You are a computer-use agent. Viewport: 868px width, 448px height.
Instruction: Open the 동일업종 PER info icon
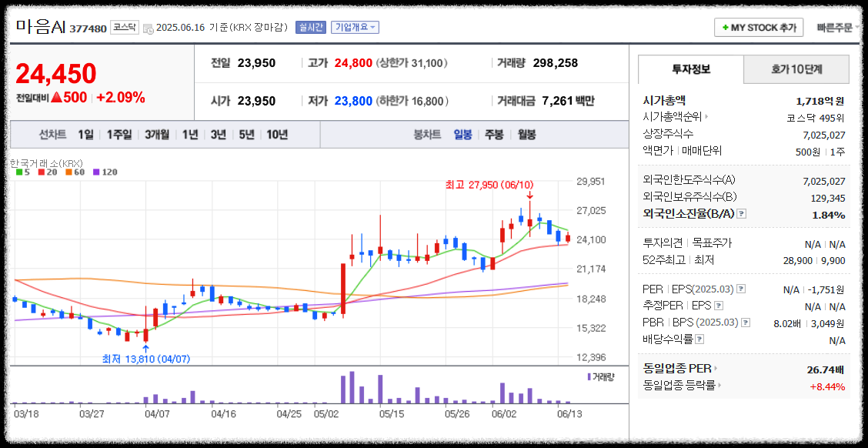pyautogui.click(x=716, y=368)
